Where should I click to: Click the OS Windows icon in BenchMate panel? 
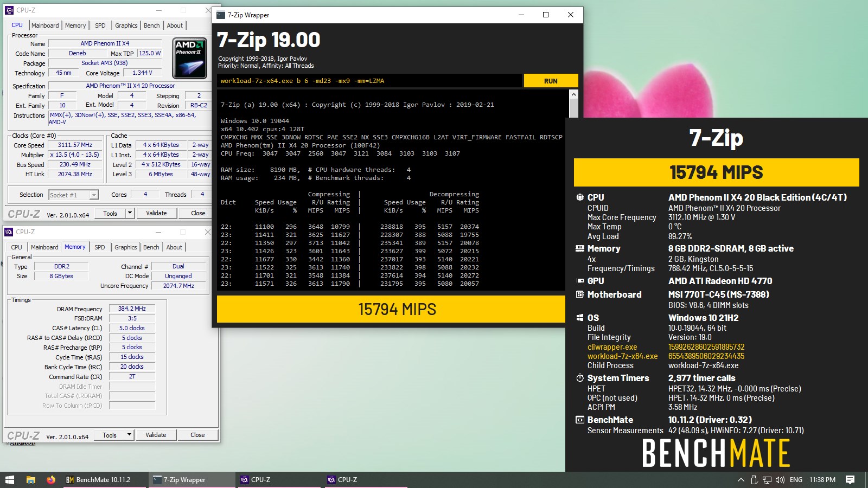580,318
